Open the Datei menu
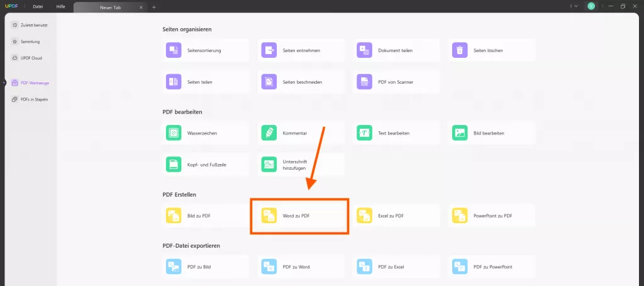Image resolution: width=644 pixels, height=286 pixels. pos(38,6)
